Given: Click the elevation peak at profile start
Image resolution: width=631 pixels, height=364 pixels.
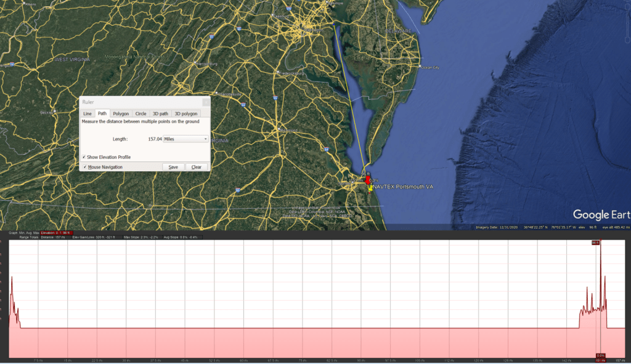Looking at the screenshot, I should [11, 278].
